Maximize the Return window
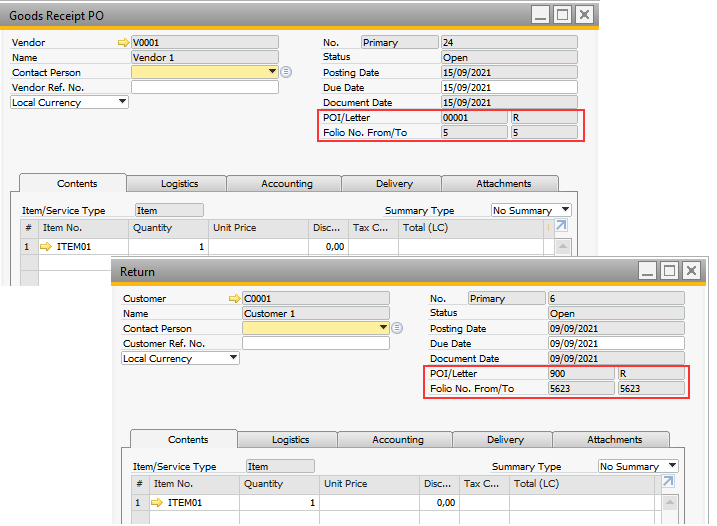The height and width of the screenshot is (526, 717). (x=670, y=271)
